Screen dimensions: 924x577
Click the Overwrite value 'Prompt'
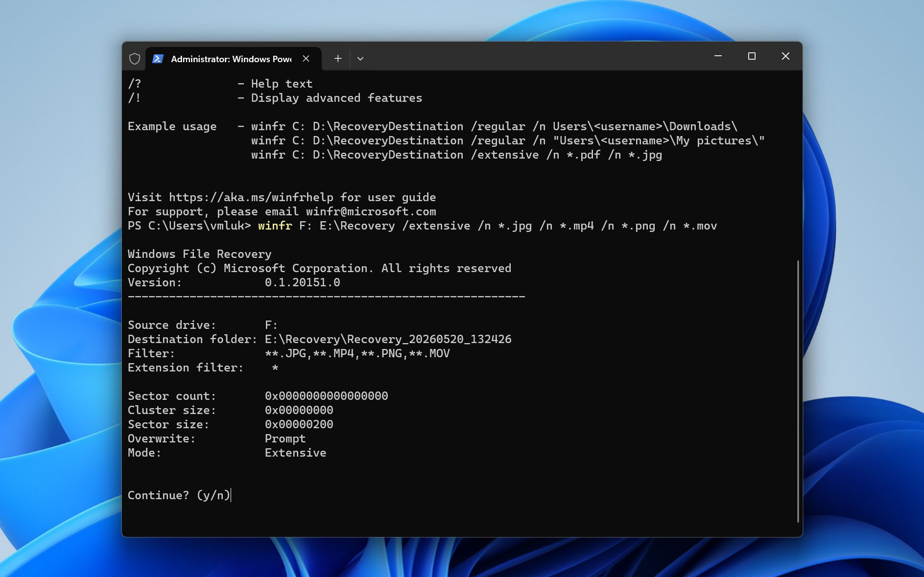click(x=285, y=439)
